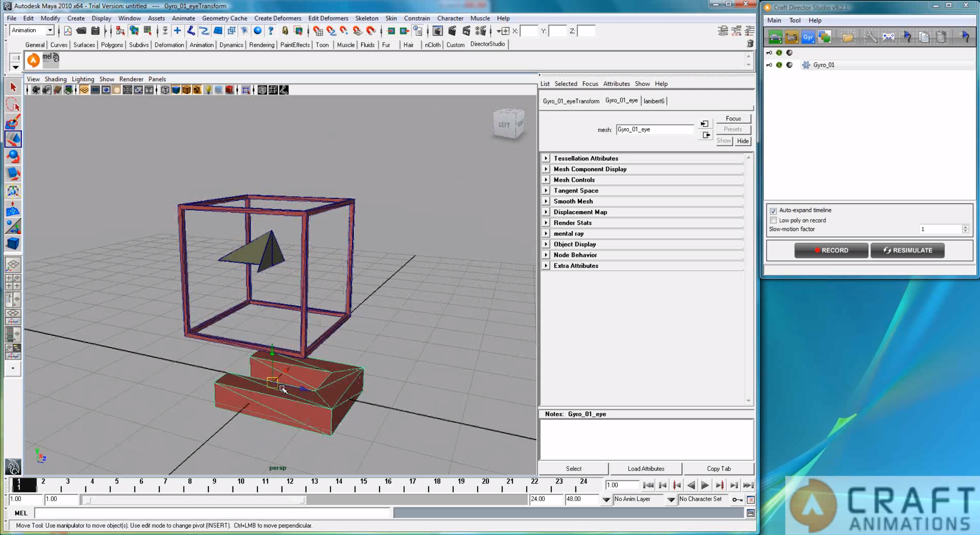Expand Mesh Component Display section
Screen dimensions: 980x535
click(x=546, y=169)
